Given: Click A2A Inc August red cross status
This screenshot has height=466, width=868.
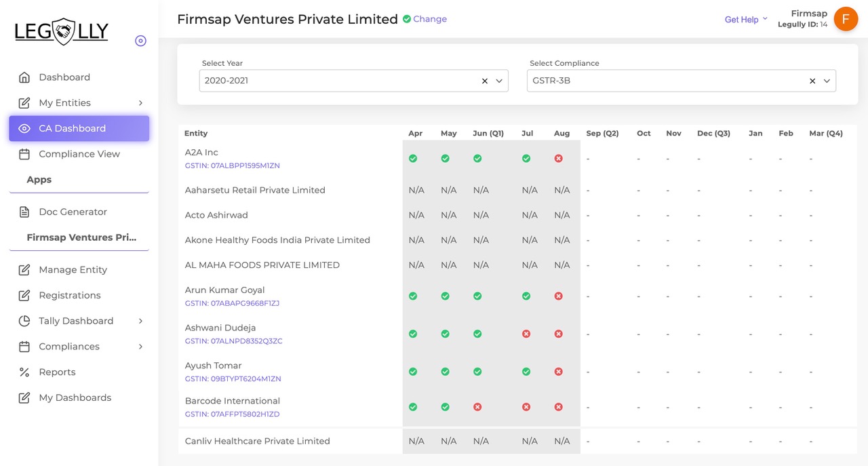Looking at the screenshot, I should 559,159.
